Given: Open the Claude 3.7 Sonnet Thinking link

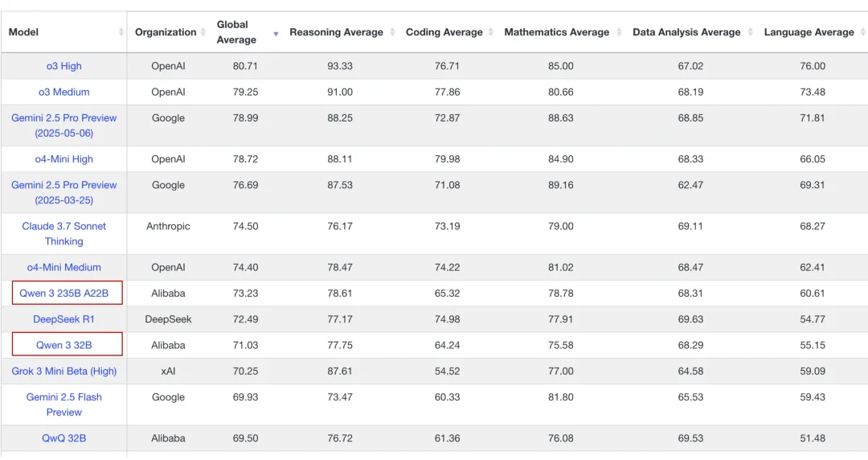Looking at the screenshot, I should (x=63, y=234).
